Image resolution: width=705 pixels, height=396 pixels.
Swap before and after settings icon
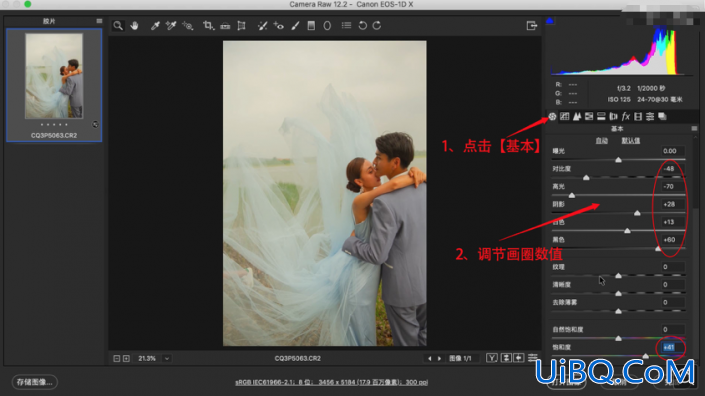506,358
